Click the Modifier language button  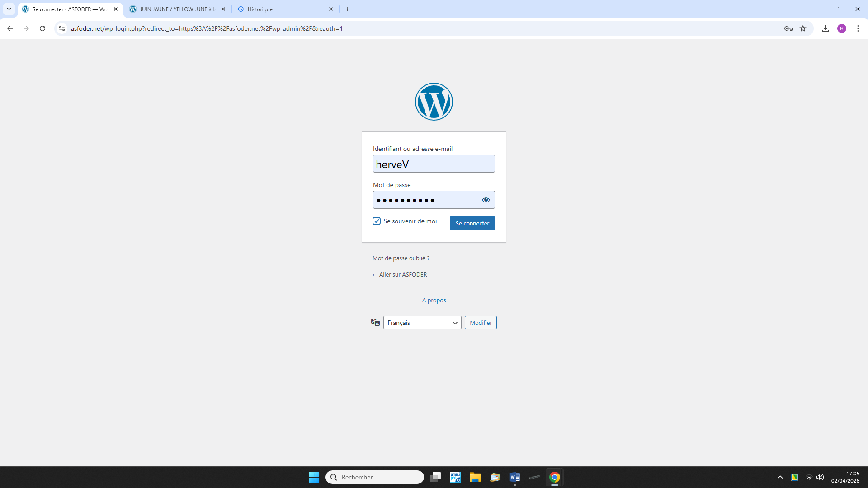[x=480, y=323]
